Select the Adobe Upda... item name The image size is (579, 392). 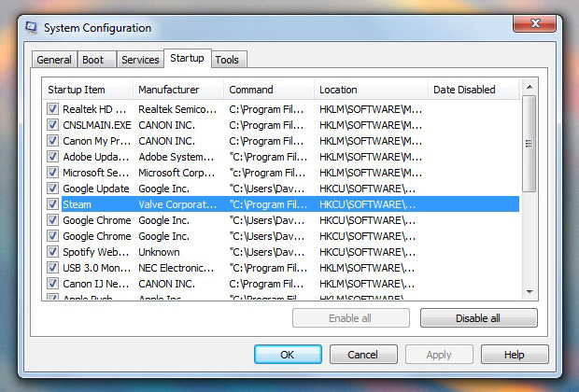pos(96,157)
